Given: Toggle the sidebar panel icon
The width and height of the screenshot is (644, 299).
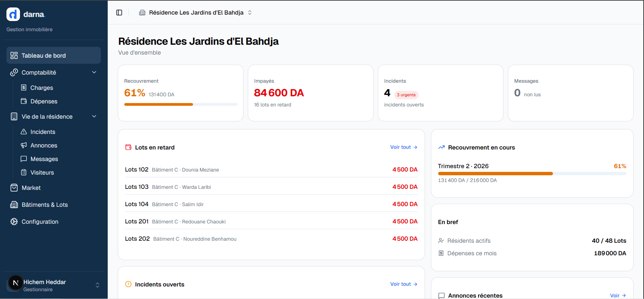Looking at the screenshot, I should tap(119, 13).
